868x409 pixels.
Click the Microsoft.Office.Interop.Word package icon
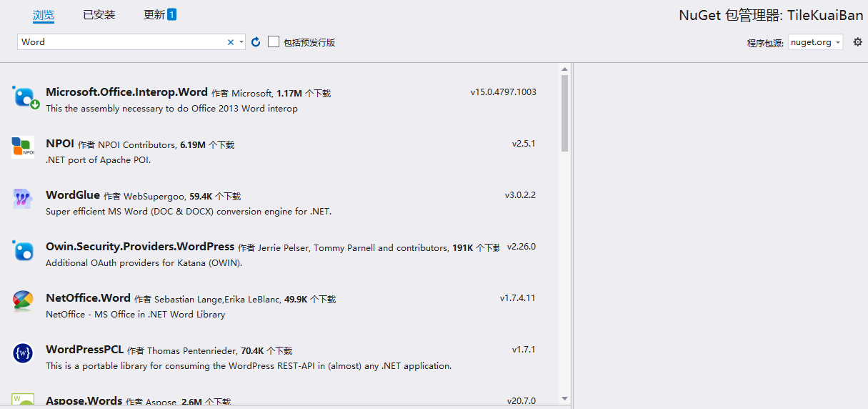point(24,97)
